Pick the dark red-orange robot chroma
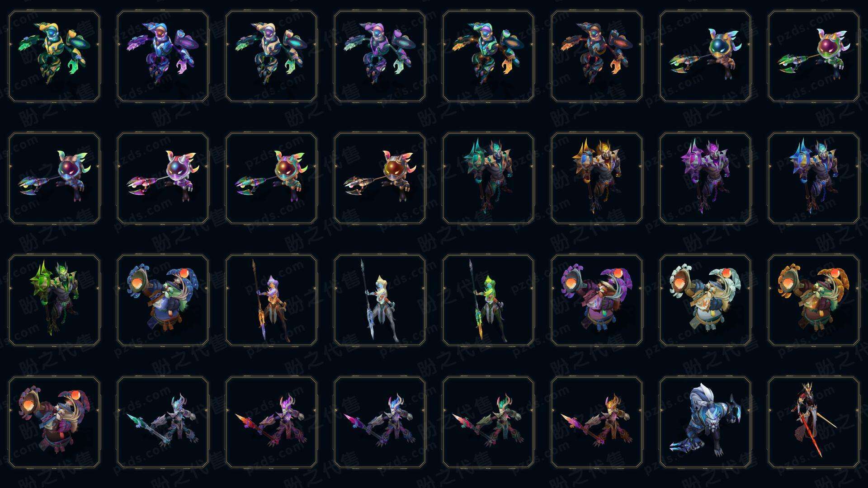Viewport: 868px width, 488px height. click(597, 56)
